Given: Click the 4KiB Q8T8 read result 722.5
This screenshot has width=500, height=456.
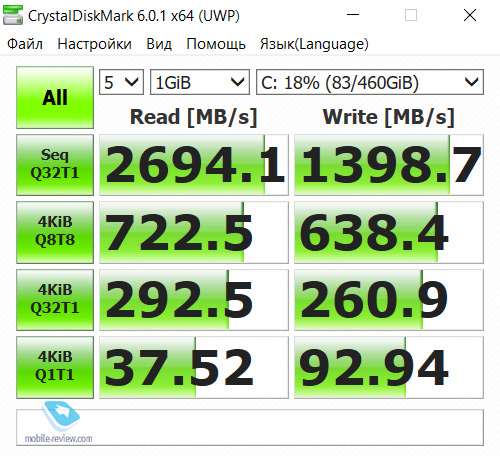Looking at the screenshot, I should pyautogui.click(x=194, y=232).
